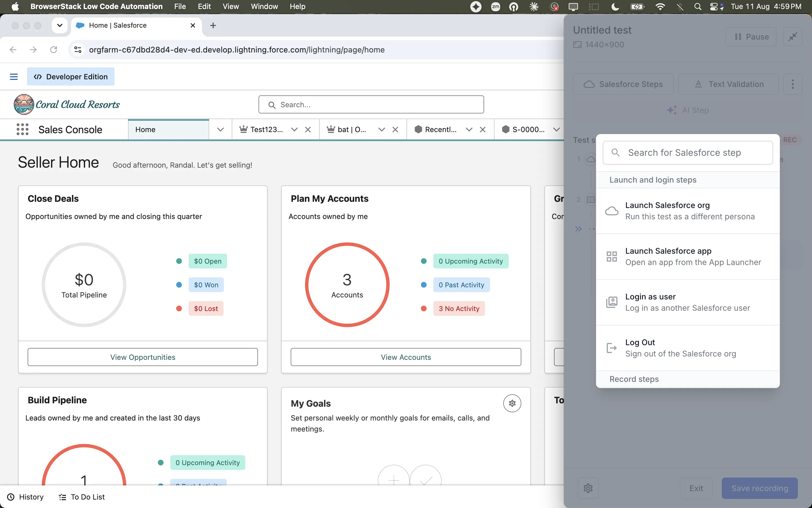
Task: Click the Login as user persona icon
Action: click(x=612, y=302)
